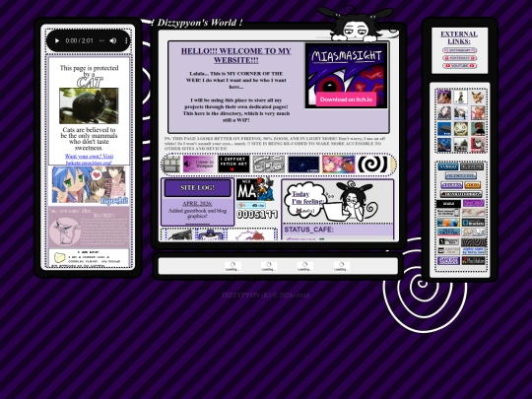This screenshot has width=532, height=399.
Task: Follow the 'Want your own? Visit' link
Action: click(x=89, y=157)
